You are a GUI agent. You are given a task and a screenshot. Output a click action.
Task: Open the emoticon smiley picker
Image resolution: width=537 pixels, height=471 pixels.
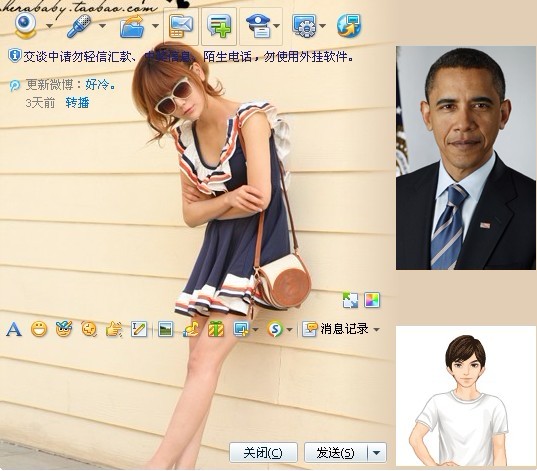tap(39, 329)
